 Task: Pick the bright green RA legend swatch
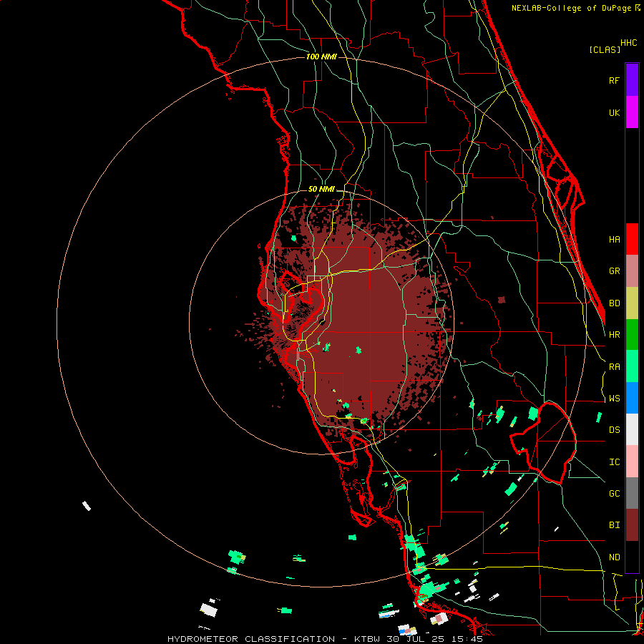pyautogui.click(x=632, y=366)
